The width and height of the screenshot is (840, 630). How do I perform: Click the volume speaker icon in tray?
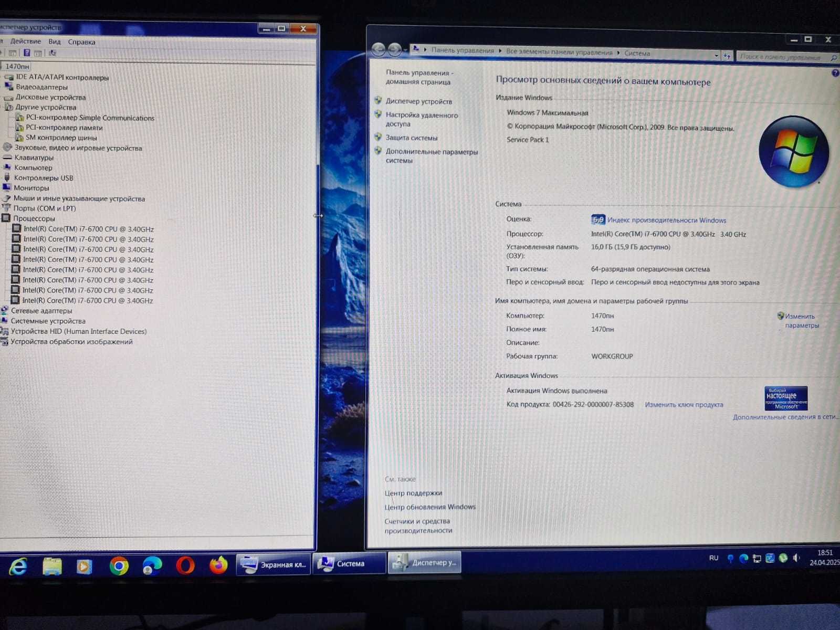(x=796, y=558)
